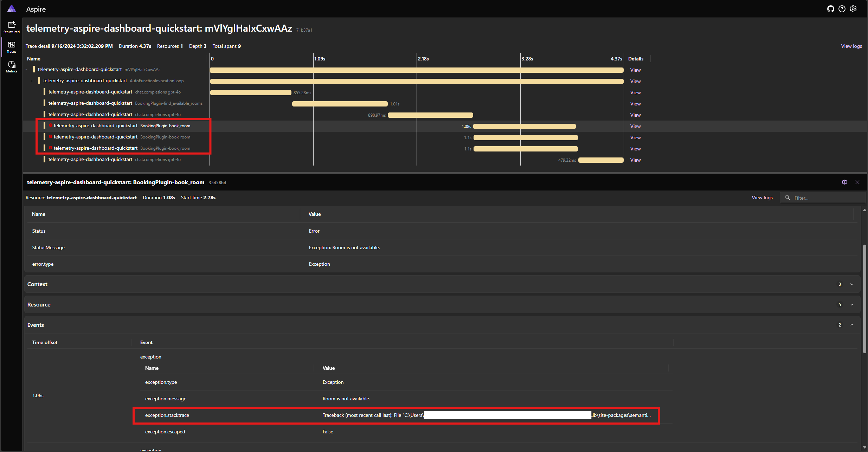The height and width of the screenshot is (452, 868).
Task: Click scroll down arrow in details panel
Action: coord(864,447)
